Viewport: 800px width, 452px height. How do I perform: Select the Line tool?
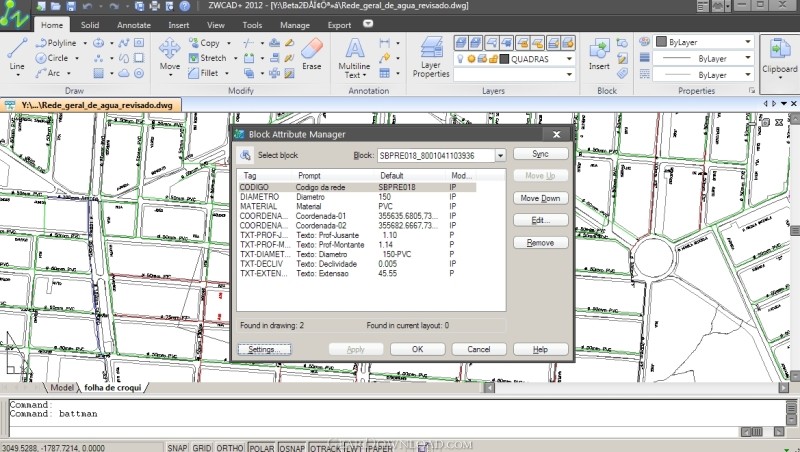click(16, 54)
